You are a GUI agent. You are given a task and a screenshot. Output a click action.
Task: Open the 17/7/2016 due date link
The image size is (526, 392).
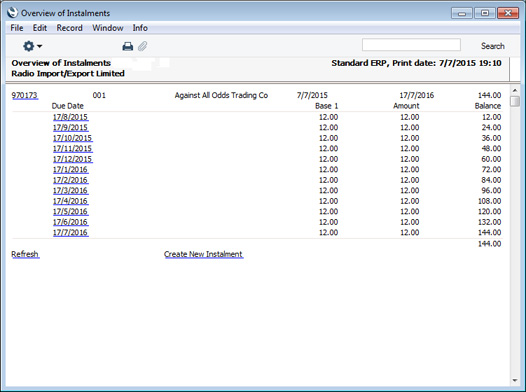(x=70, y=233)
